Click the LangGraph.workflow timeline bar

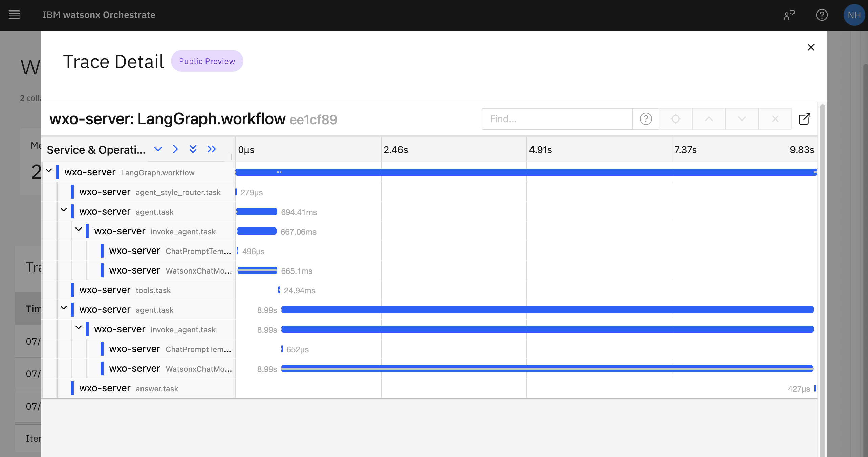click(x=526, y=172)
